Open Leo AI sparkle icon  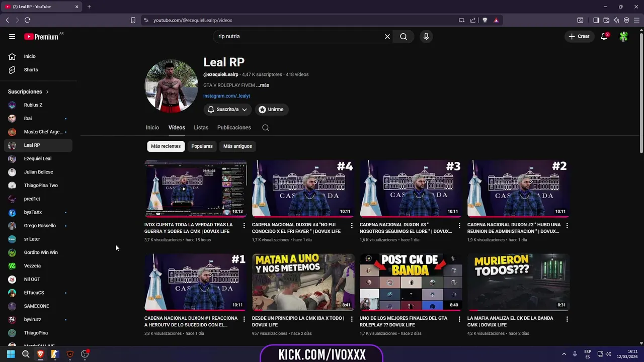[616, 20]
